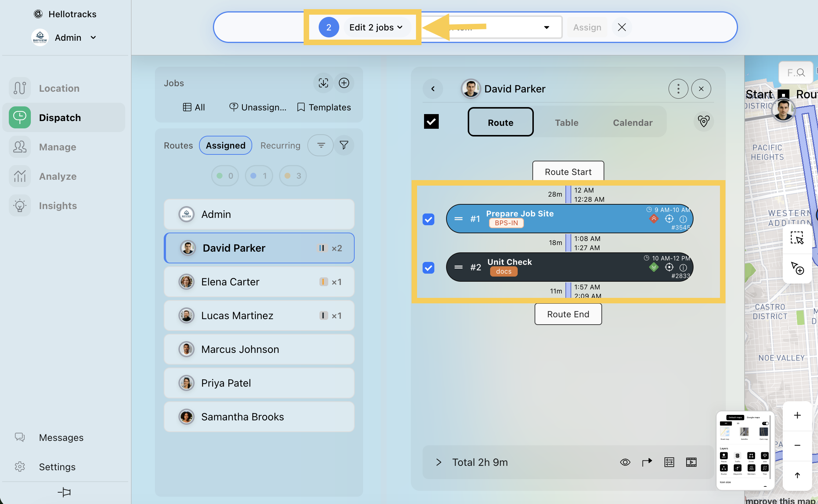Screen dimensions: 818x504
Task: Open David Parker three-dot options menu
Action: [x=678, y=89]
